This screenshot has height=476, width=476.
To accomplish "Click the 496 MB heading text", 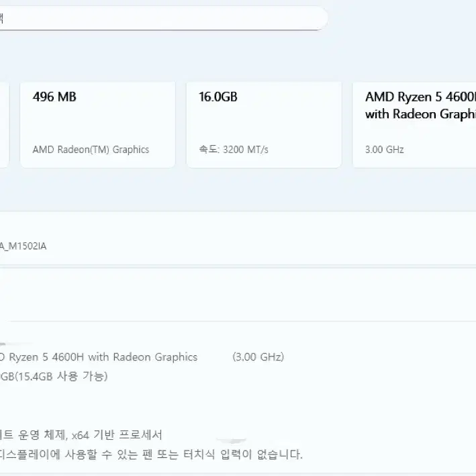I will coord(54,97).
